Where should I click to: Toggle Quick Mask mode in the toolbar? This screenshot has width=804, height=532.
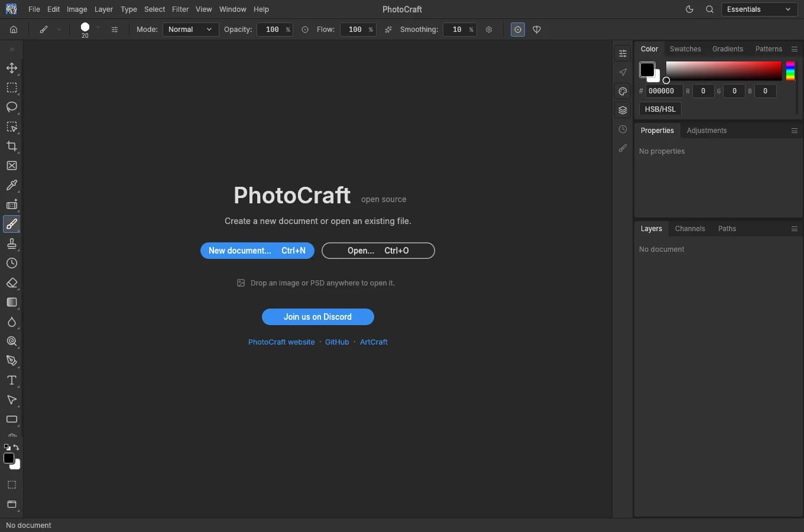(x=12, y=485)
